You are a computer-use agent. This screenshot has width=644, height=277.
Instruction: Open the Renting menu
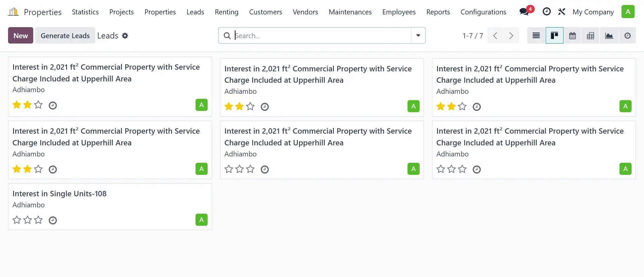(x=226, y=12)
